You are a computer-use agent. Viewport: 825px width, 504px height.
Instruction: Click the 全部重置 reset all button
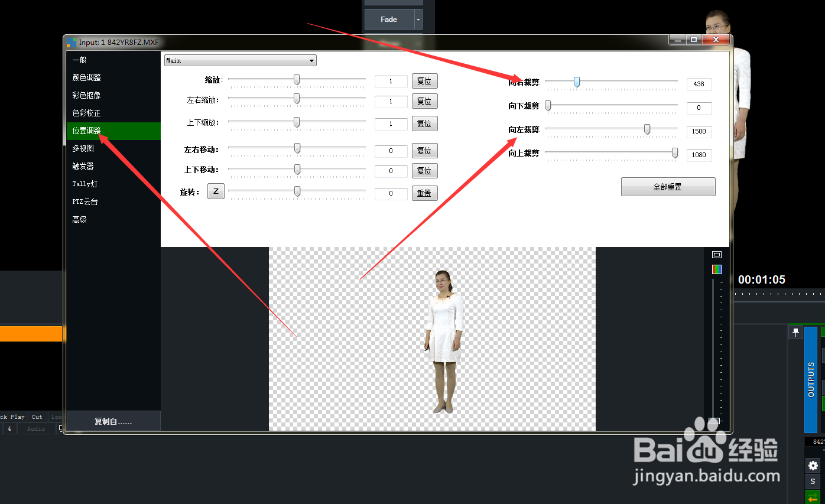tap(668, 187)
